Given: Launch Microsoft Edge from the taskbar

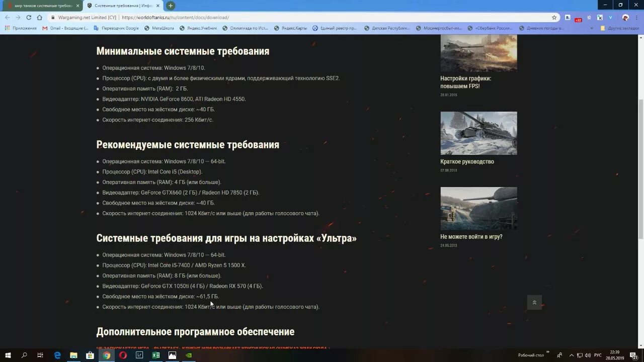Looking at the screenshot, I should click(57, 355).
